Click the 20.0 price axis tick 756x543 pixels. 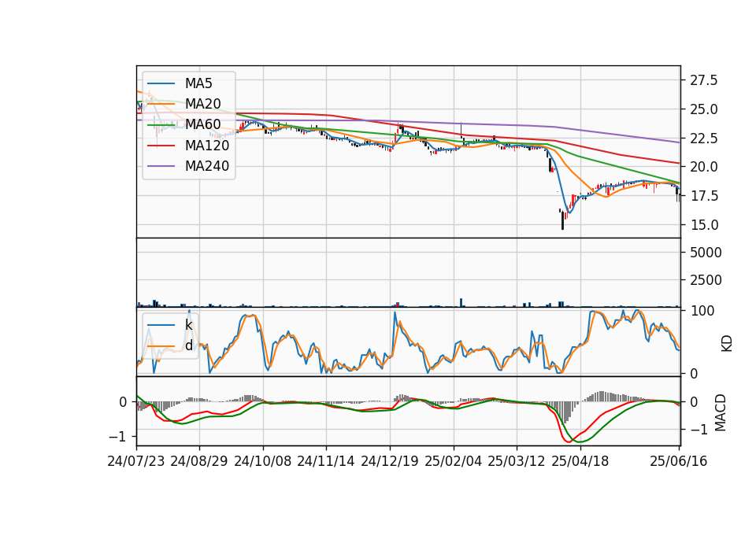point(703,167)
